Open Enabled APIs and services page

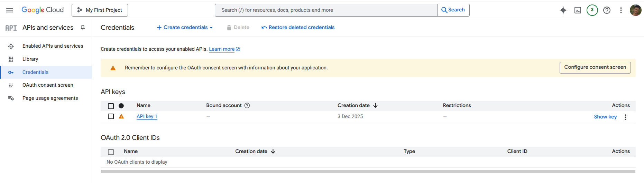[x=53, y=46]
